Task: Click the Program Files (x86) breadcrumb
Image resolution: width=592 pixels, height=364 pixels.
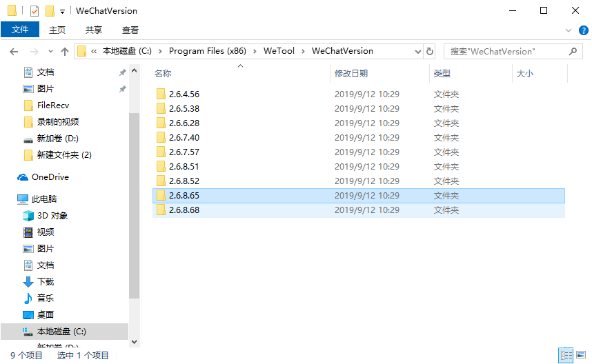Action: point(207,51)
